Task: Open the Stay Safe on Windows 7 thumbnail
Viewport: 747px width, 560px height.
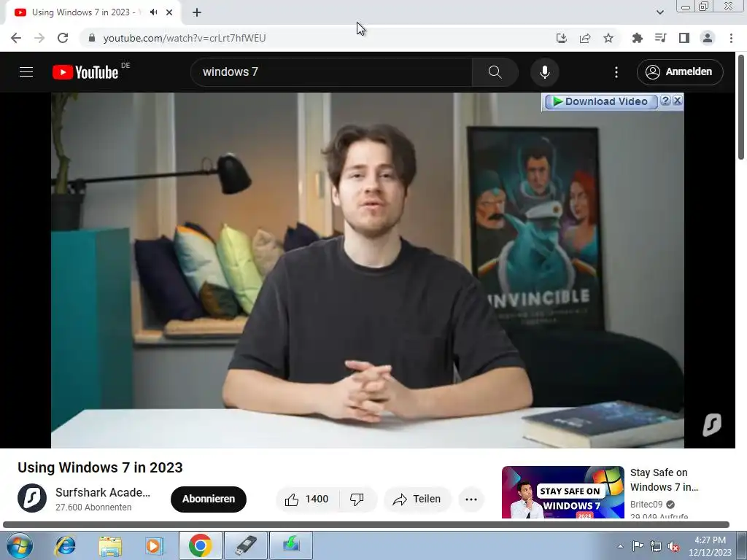Action: 562,492
